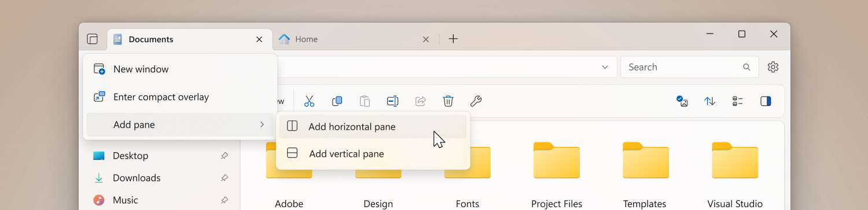The height and width of the screenshot is (210, 868).
Task: Close the Home tab
Action: click(426, 39)
